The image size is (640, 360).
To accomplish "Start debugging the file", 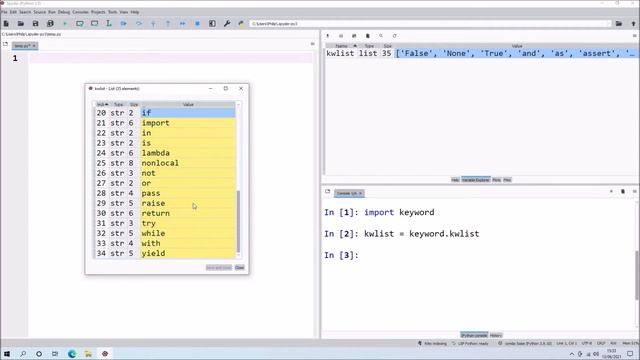I will [x=124, y=24].
